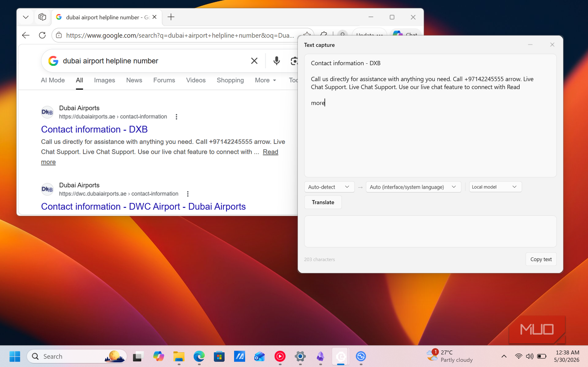The width and height of the screenshot is (588, 367).
Task: Open the Shopping results tab
Action: pyautogui.click(x=230, y=80)
